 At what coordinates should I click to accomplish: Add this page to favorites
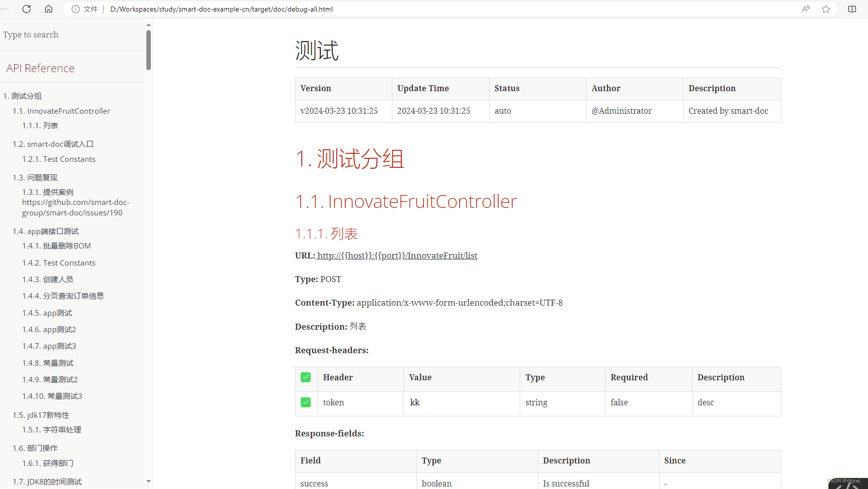(826, 9)
